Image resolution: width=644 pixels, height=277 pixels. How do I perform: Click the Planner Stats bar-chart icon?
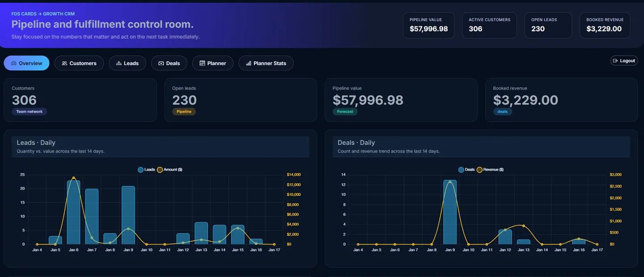(x=249, y=63)
